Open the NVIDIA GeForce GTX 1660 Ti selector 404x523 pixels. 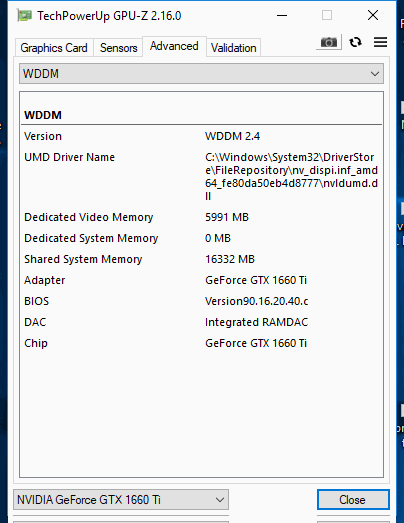(121, 500)
